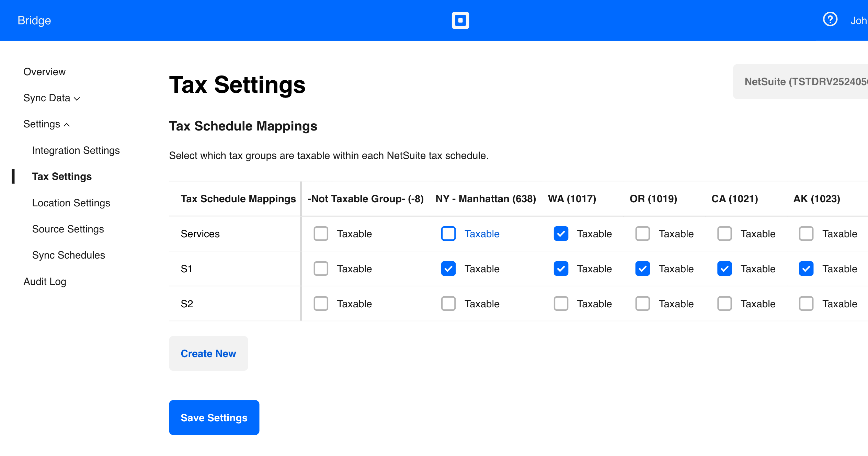Viewport: 868px width, 456px height.
Task: Open the help question mark icon
Action: coord(830,20)
